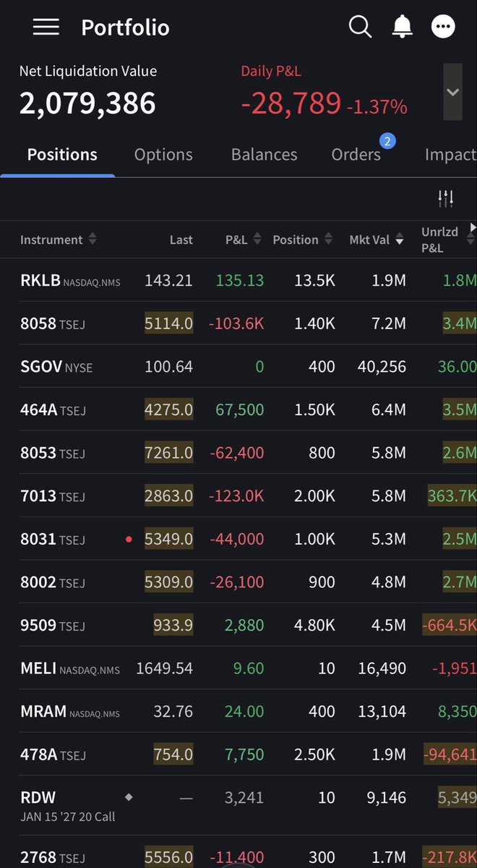Tap the search magnifier icon
477x868 pixels.
click(x=360, y=27)
